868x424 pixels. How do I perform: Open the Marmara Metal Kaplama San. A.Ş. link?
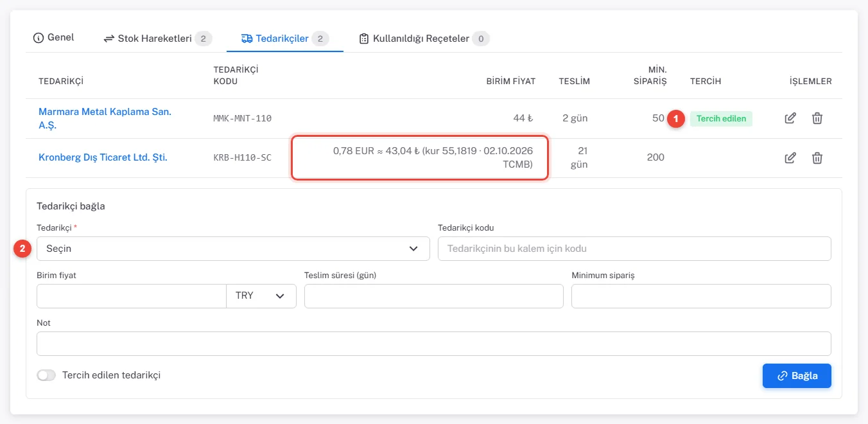105,118
